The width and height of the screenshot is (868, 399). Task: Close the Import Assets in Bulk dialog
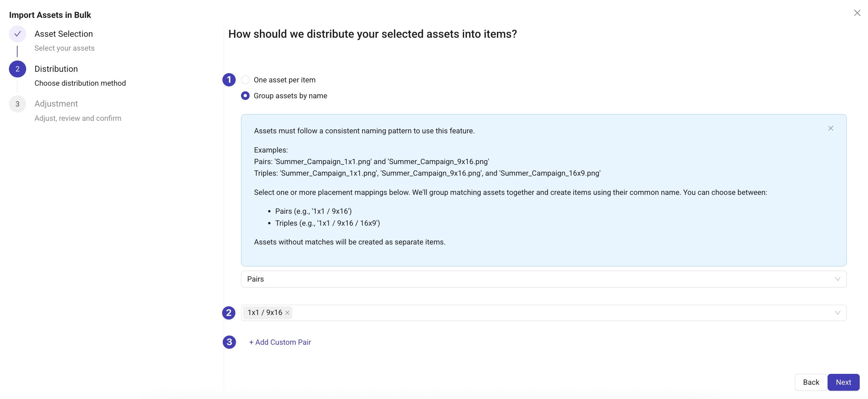click(857, 13)
